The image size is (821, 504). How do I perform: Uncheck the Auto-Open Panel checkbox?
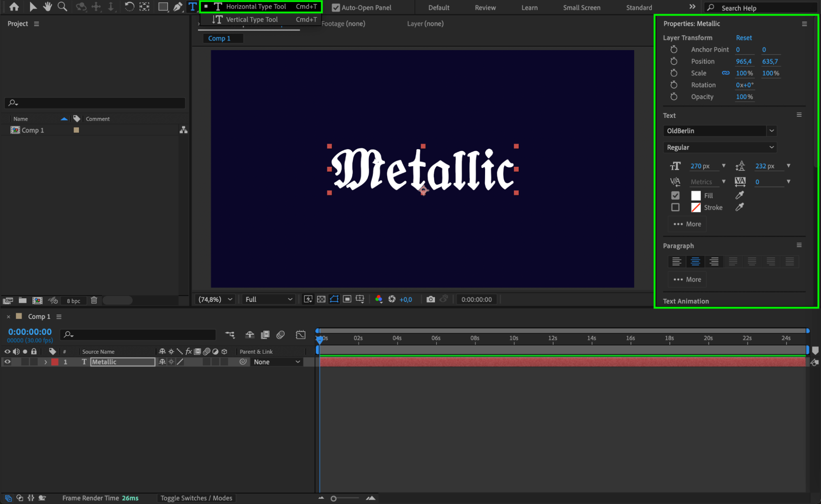click(336, 7)
